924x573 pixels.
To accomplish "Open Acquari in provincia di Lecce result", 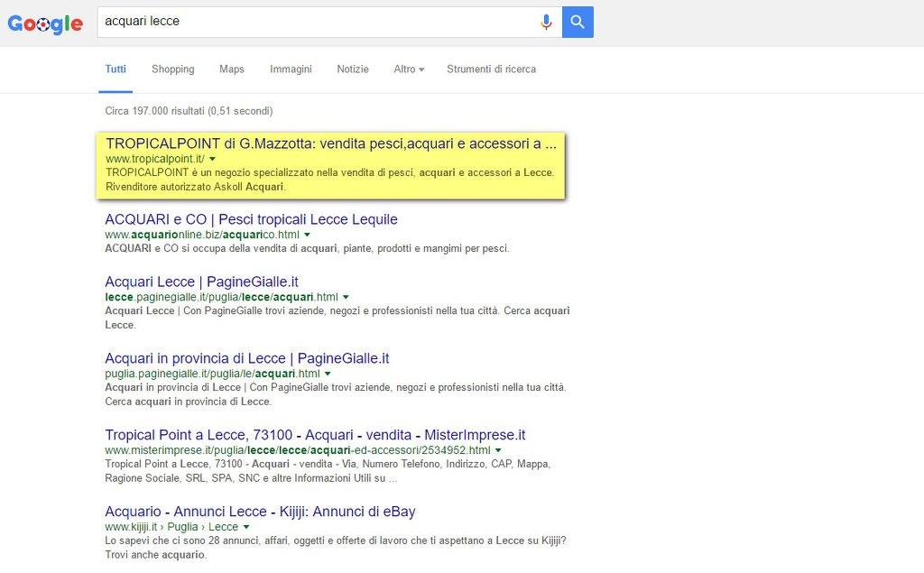I will point(247,358).
